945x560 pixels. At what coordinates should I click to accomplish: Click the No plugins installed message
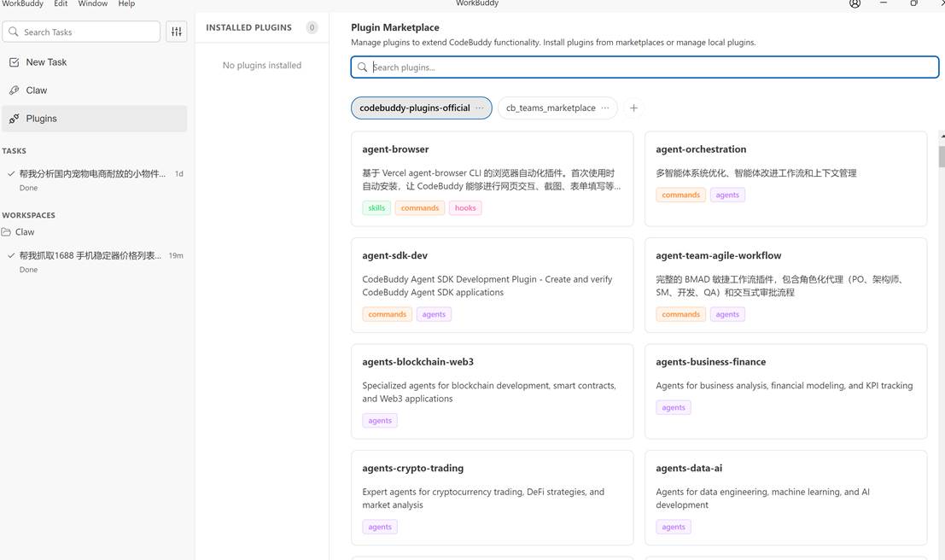pos(262,65)
